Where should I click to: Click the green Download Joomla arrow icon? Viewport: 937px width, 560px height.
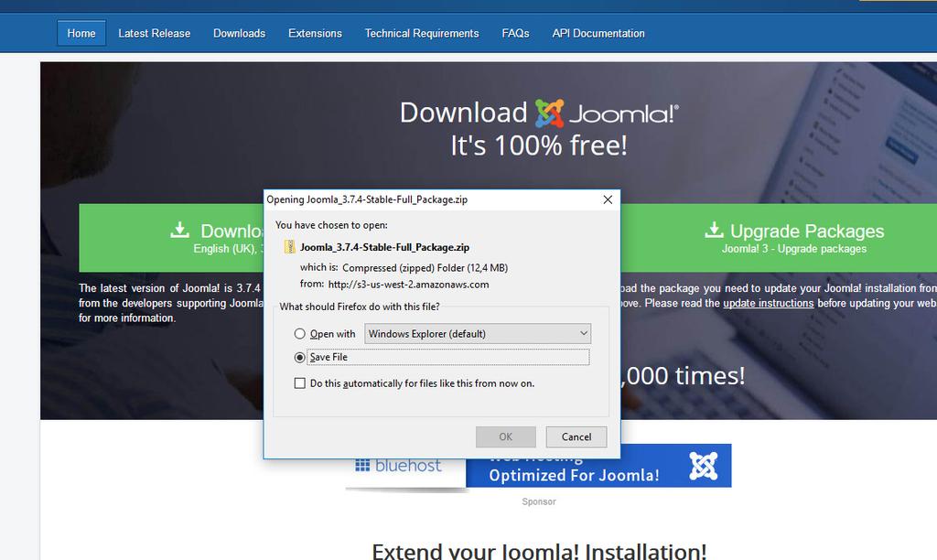point(180,230)
